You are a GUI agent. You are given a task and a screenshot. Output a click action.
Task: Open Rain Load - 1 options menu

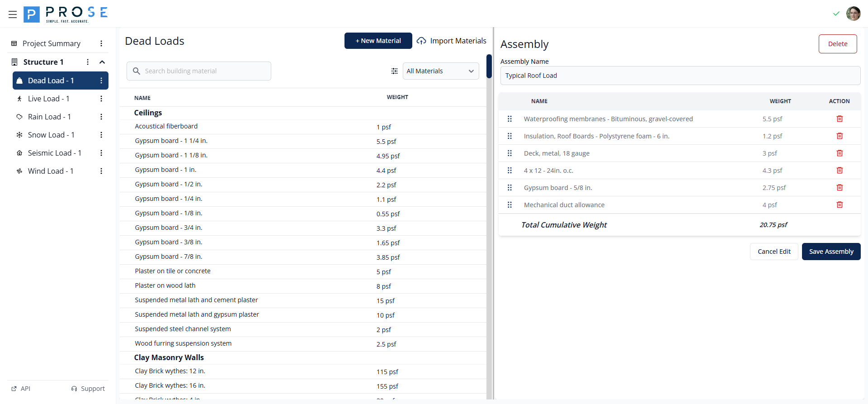coord(101,117)
